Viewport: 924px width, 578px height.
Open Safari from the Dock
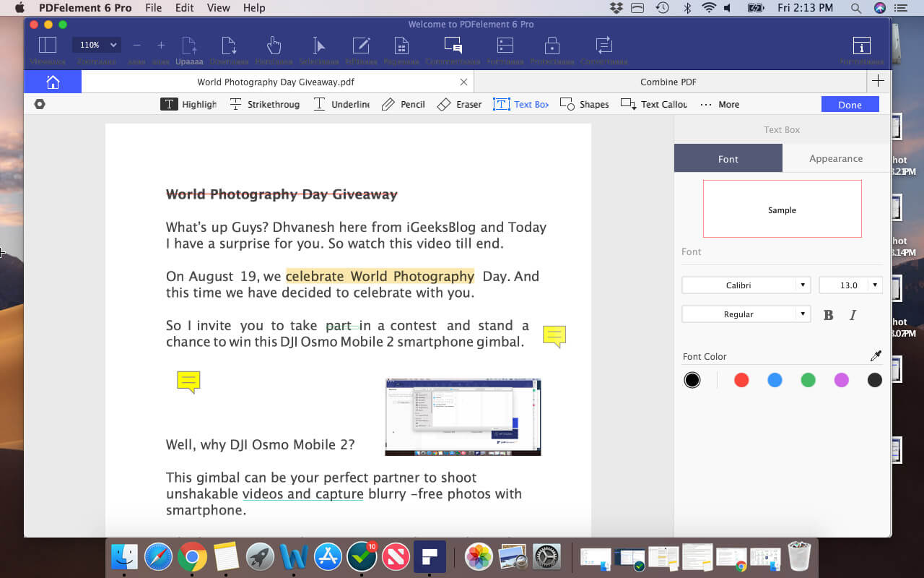[158, 557]
